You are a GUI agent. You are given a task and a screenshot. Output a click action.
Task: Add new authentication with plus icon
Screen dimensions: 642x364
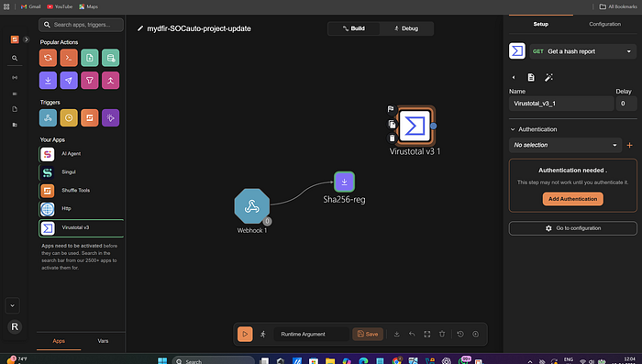pos(630,145)
